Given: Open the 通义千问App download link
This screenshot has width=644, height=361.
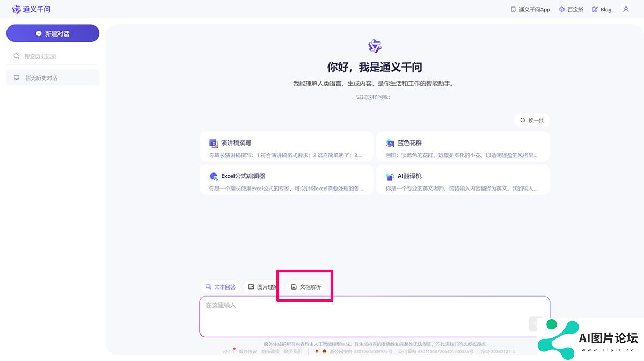Looking at the screenshot, I should pyautogui.click(x=530, y=9).
